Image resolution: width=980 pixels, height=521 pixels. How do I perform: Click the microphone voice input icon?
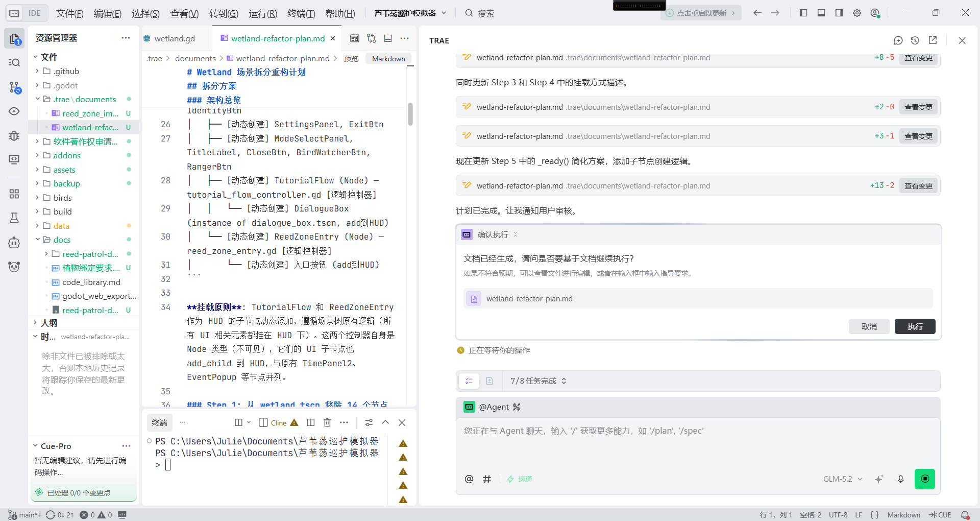pyautogui.click(x=901, y=479)
